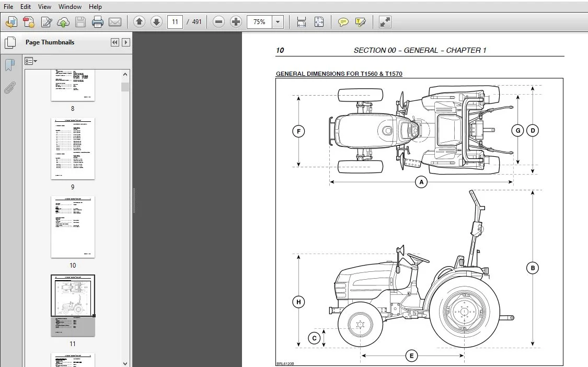Image resolution: width=588 pixels, height=367 pixels.
Task: Click the thumbnail page label 10
Action: [x=73, y=265]
